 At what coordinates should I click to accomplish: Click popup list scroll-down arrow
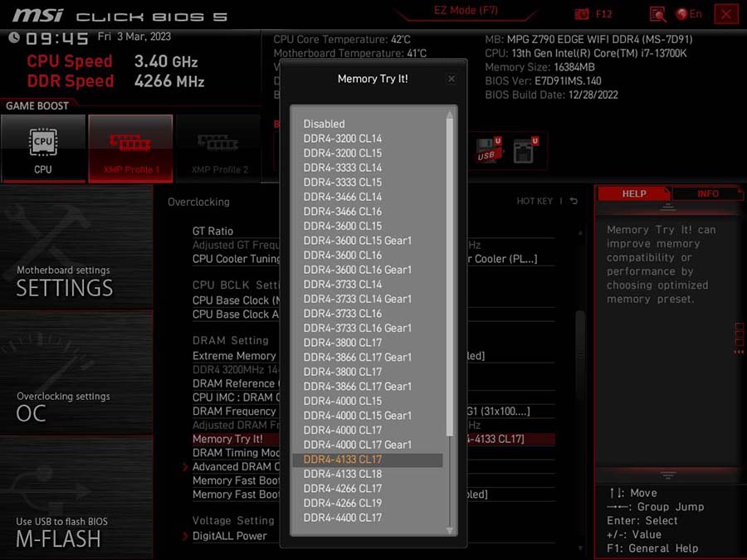tap(449, 530)
